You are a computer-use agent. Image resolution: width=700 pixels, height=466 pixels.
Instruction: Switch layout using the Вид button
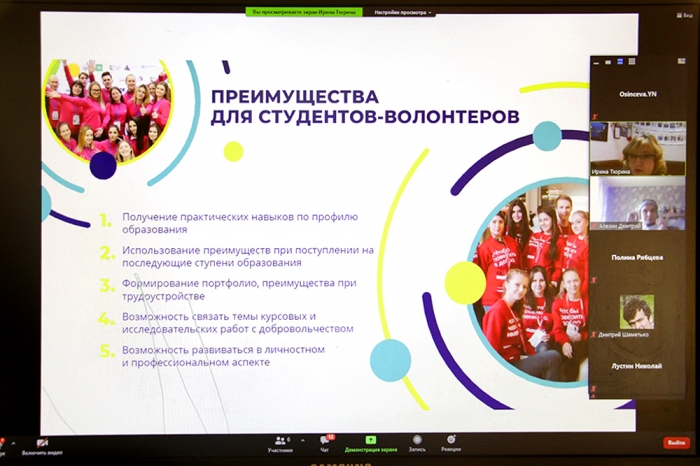click(684, 18)
